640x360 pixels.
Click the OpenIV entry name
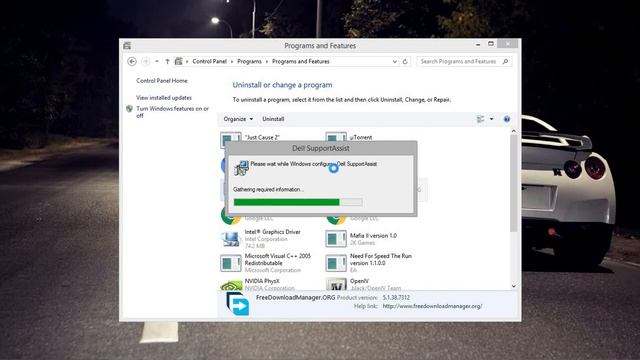pos(359,281)
